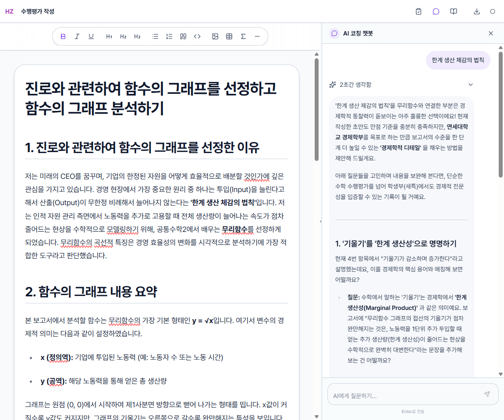504x420 pixels.
Task: Click the document title '진로와 관련하여 함수의 그래프를 선정하고'
Action: 151,89
